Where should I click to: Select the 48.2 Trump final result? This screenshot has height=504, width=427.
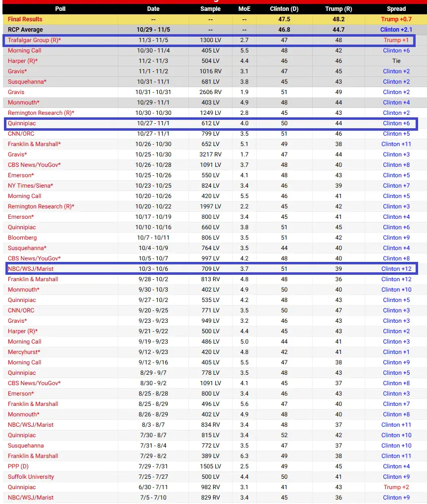coord(338,19)
